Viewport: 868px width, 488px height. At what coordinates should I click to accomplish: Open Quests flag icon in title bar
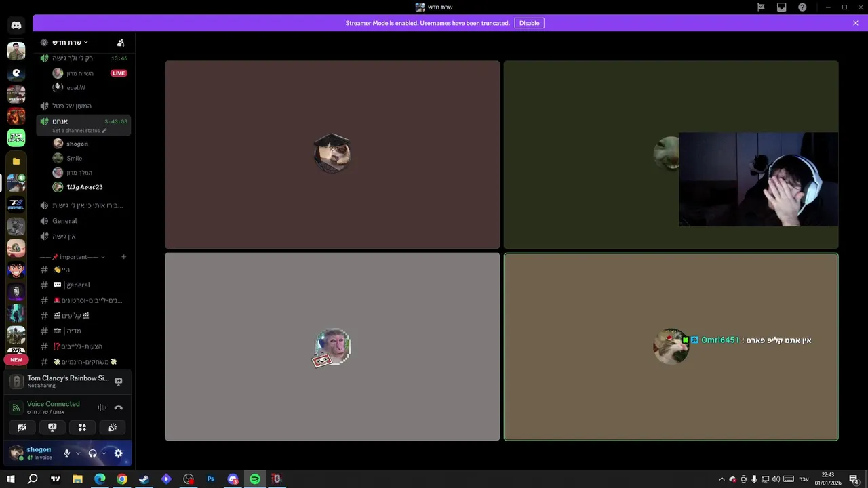(x=761, y=7)
